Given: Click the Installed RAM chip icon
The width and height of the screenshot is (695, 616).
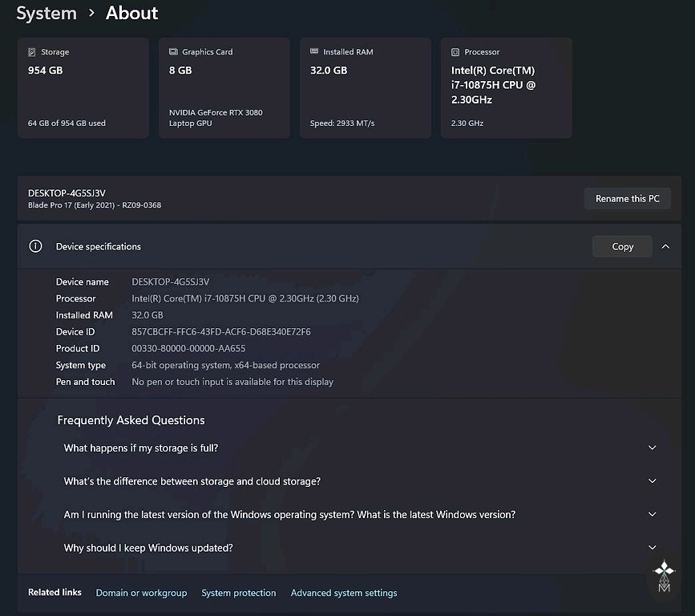Looking at the screenshot, I should (x=314, y=52).
